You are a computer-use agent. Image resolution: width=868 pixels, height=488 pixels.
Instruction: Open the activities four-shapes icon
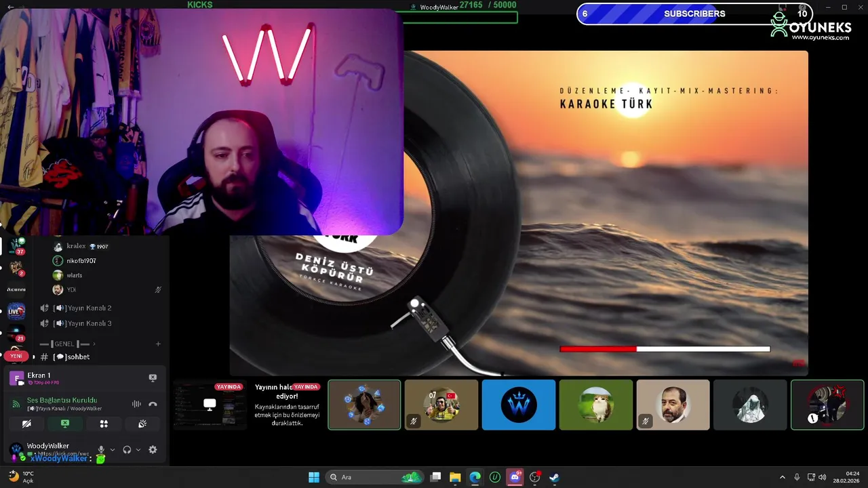104,424
